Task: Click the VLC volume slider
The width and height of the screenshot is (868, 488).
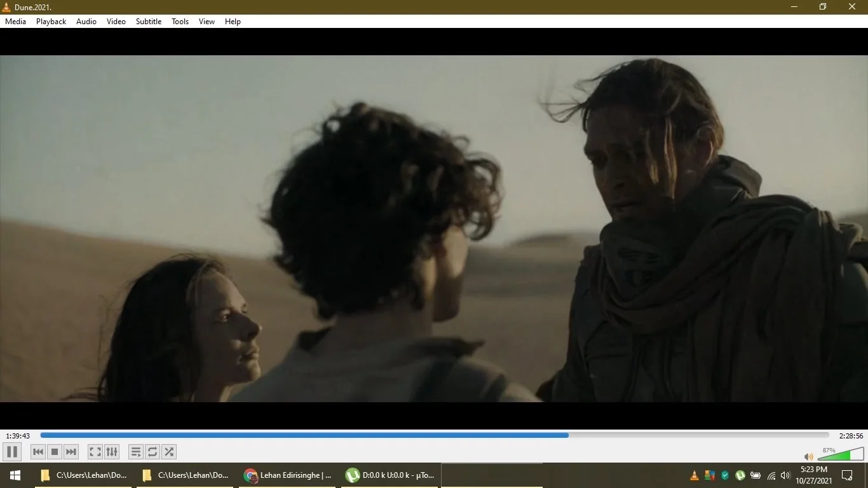Action: (841, 454)
